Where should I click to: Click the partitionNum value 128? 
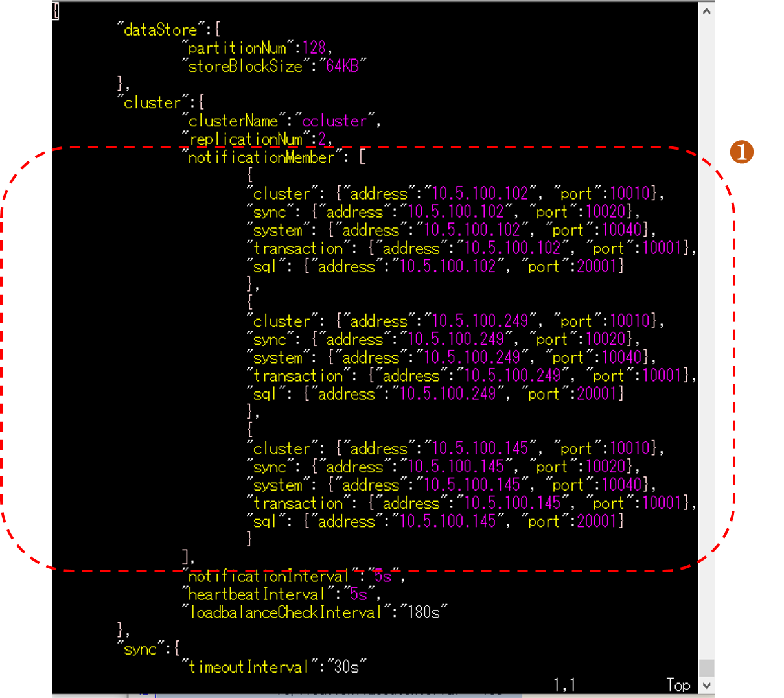[x=314, y=48]
